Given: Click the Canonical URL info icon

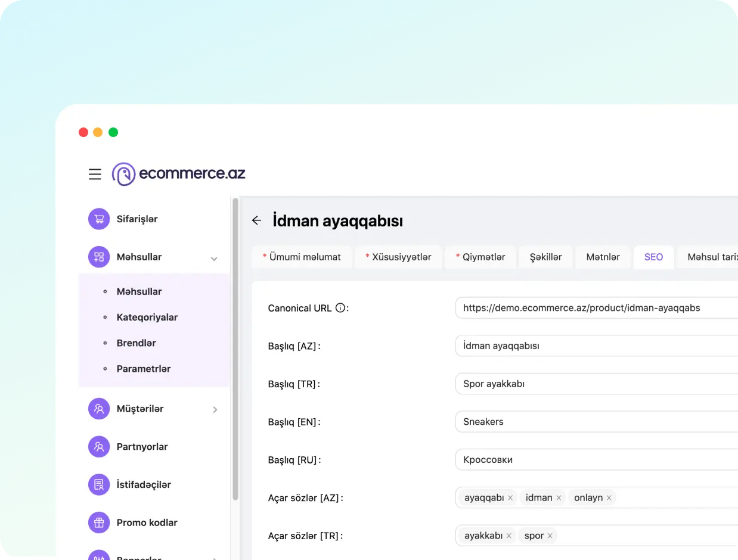Looking at the screenshot, I should (x=340, y=308).
